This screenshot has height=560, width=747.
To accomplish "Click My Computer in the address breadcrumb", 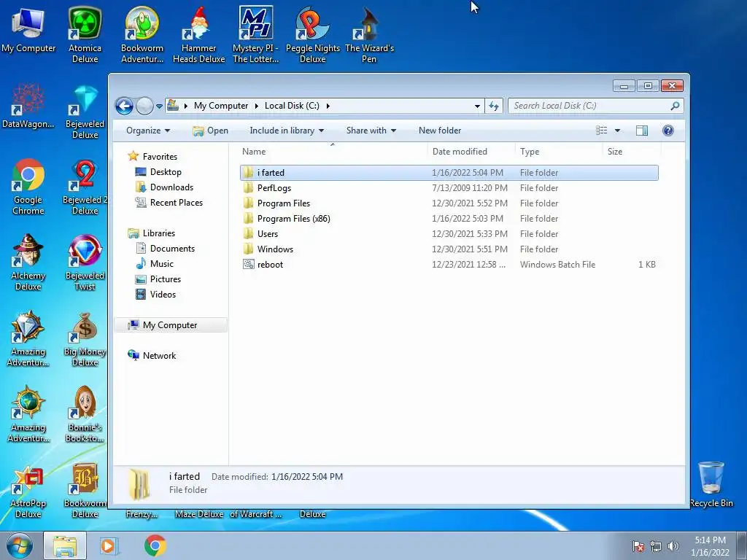I will click(221, 106).
